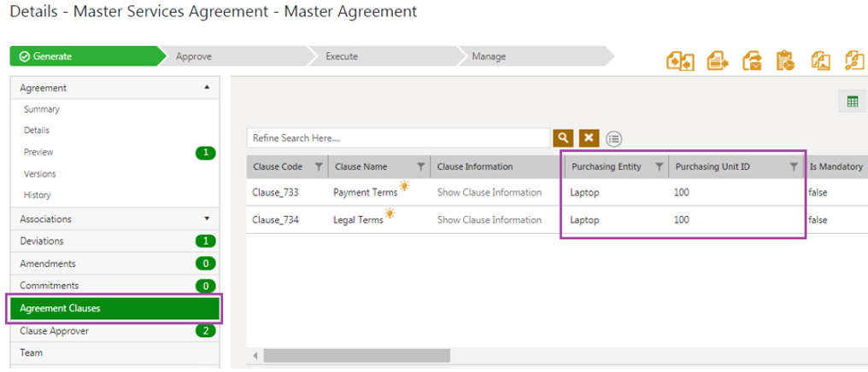868x372 pixels.
Task: Click the round list options icon
Action: coord(613,139)
